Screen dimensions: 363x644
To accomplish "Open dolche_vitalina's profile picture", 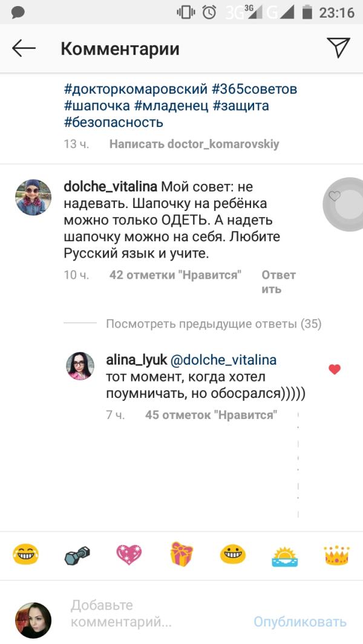I will (x=33, y=197).
